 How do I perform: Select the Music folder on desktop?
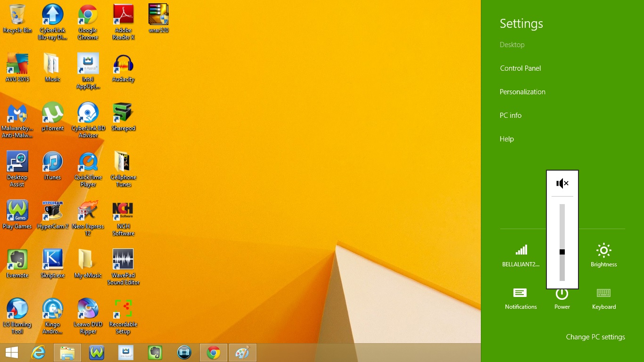(53, 68)
